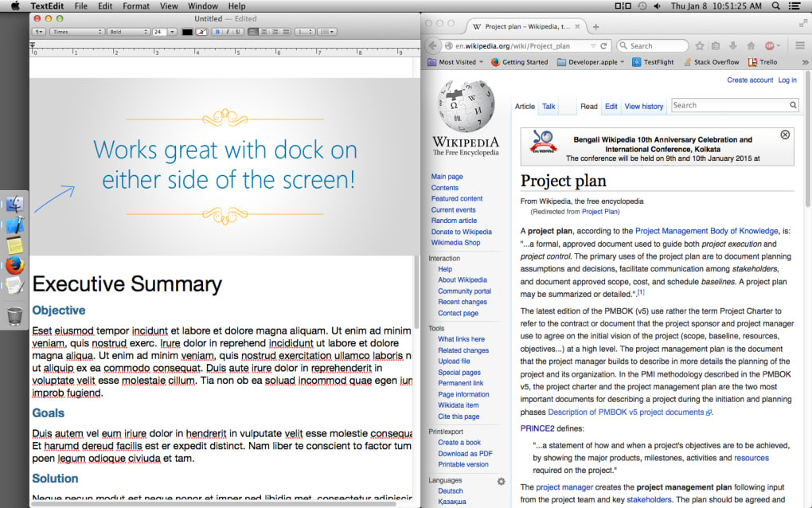Click the Firefox back button
The height and width of the screenshot is (508, 812).
[432, 45]
